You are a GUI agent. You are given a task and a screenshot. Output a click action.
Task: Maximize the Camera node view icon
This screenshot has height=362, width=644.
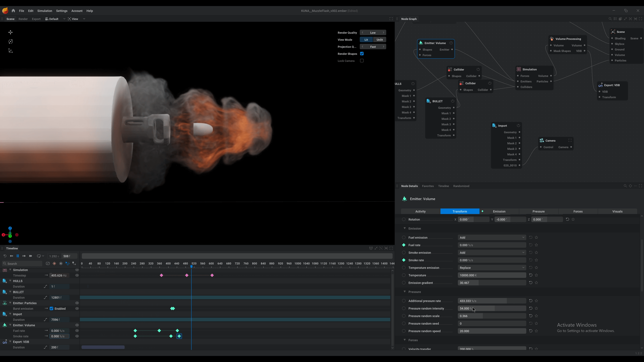click(x=570, y=141)
